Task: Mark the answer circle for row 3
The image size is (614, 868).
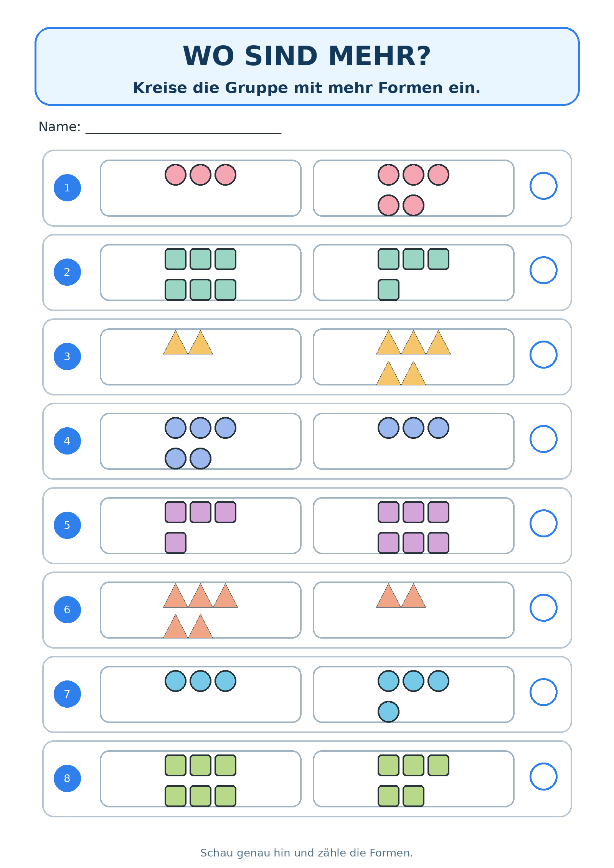Action: pos(543,354)
